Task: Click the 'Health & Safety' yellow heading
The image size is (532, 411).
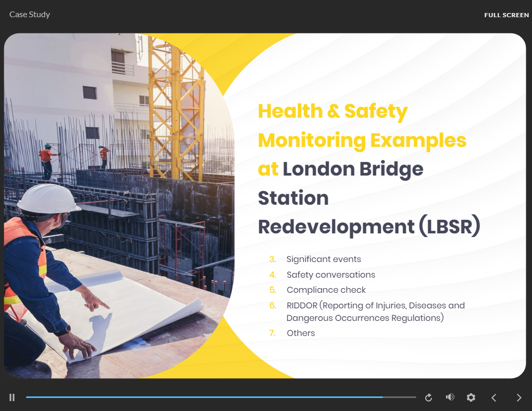Action: 332,111
